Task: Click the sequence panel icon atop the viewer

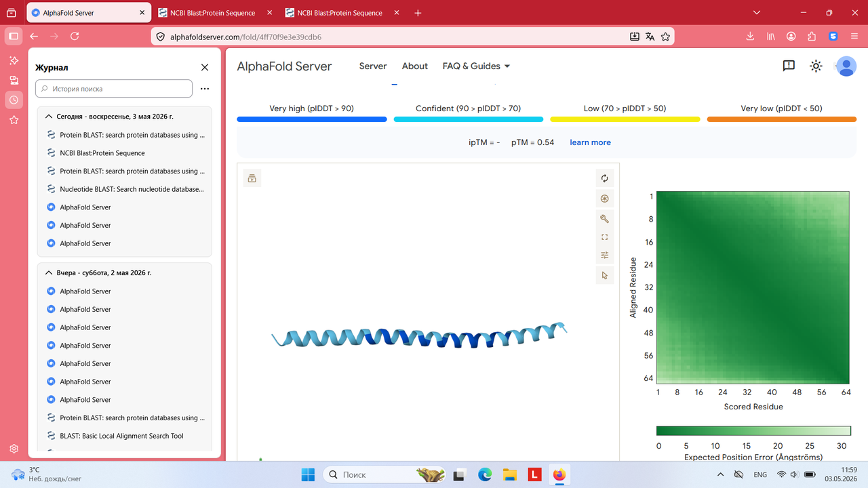Action: (x=252, y=178)
